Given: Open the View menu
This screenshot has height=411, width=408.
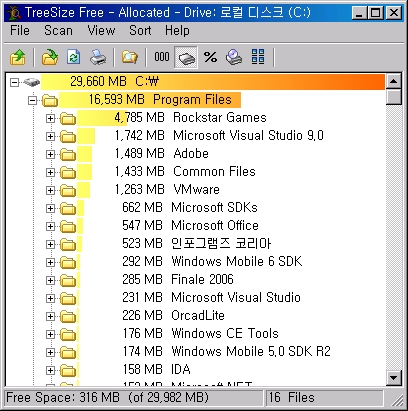Looking at the screenshot, I should (101, 31).
